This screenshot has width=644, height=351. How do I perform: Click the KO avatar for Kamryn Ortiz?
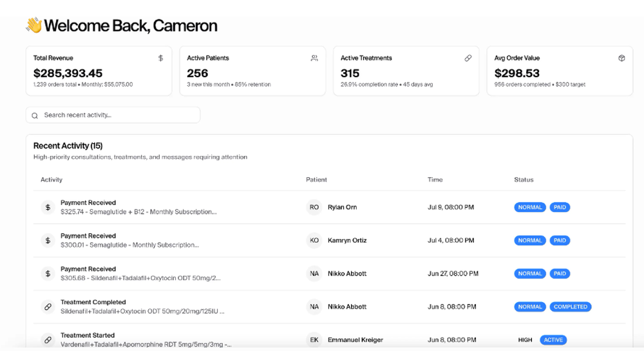pyautogui.click(x=314, y=240)
